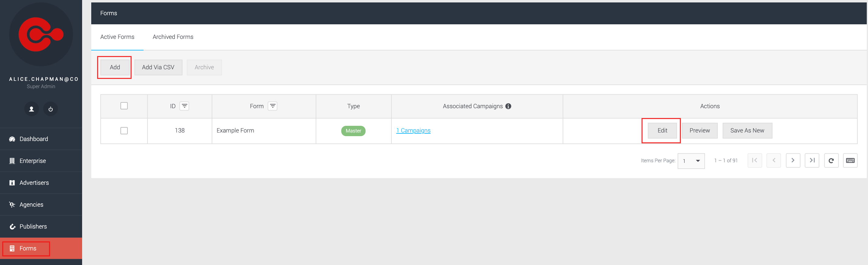
Task: Open Agencies in the sidebar
Action: 41,205
